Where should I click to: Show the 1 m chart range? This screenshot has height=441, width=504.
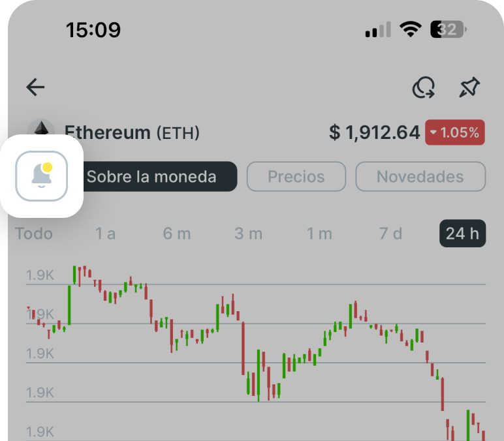coord(319,233)
